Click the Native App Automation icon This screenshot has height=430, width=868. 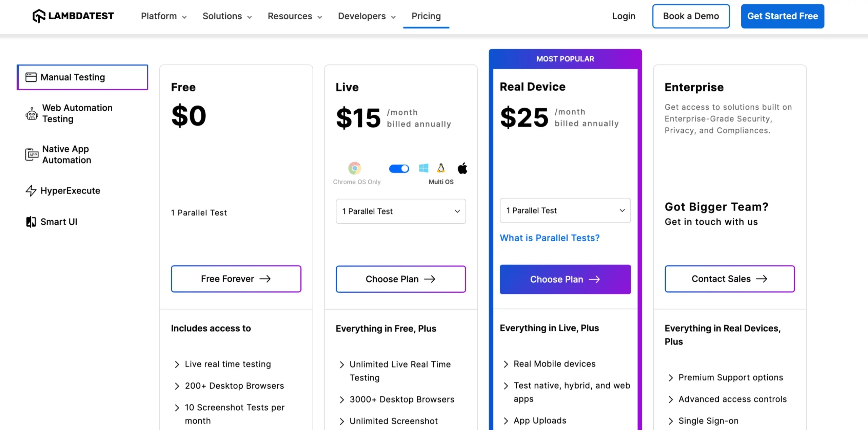(31, 154)
